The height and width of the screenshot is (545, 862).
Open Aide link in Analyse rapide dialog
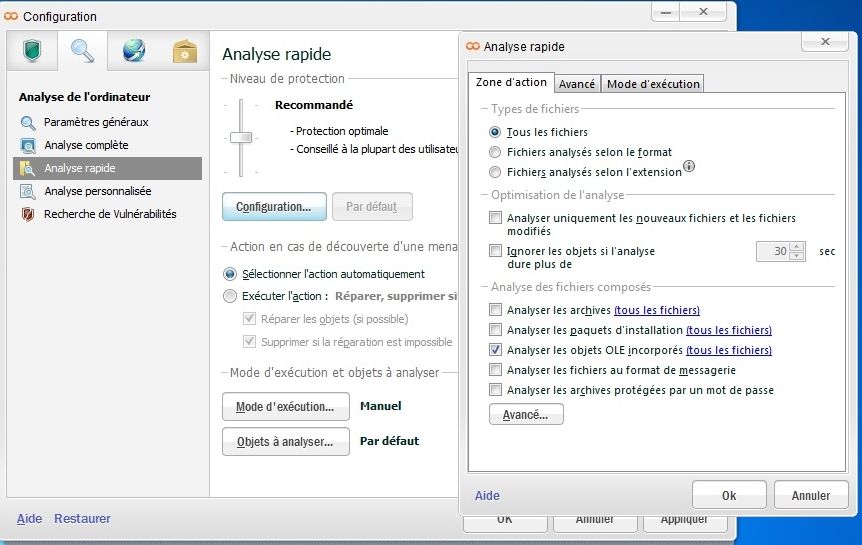[x=487, y=496]
